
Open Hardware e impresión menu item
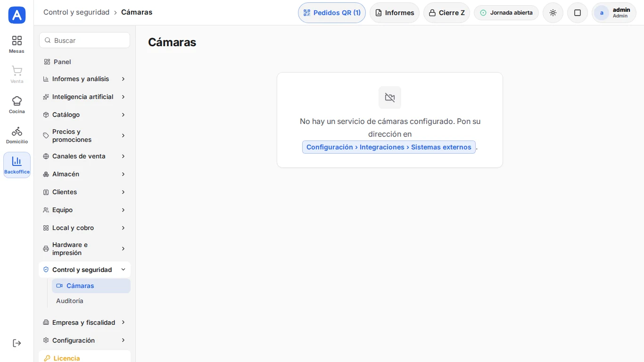click(84, 249)
